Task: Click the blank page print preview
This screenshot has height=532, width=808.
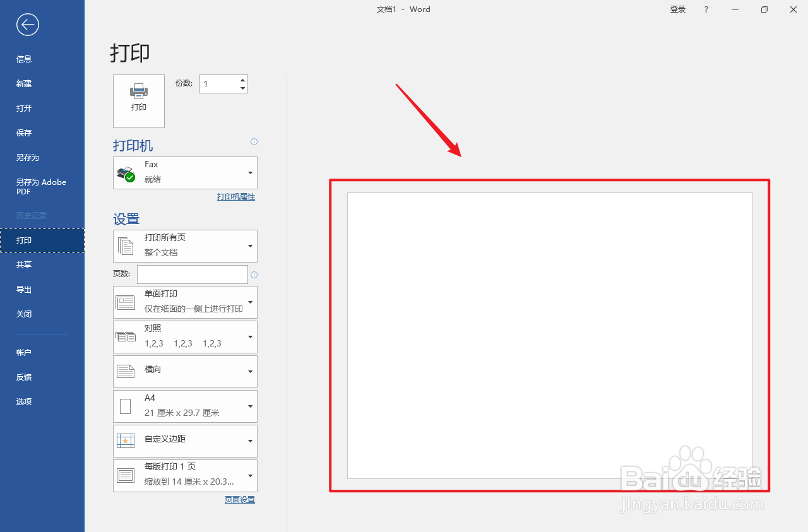Action: tap(550, 336)
